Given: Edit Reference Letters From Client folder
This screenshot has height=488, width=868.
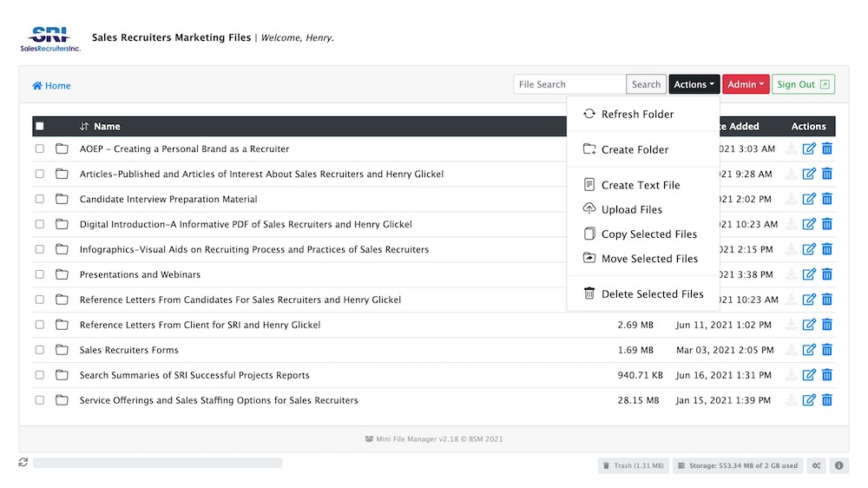Looking at the screenshot, I should tap(809, 325).
